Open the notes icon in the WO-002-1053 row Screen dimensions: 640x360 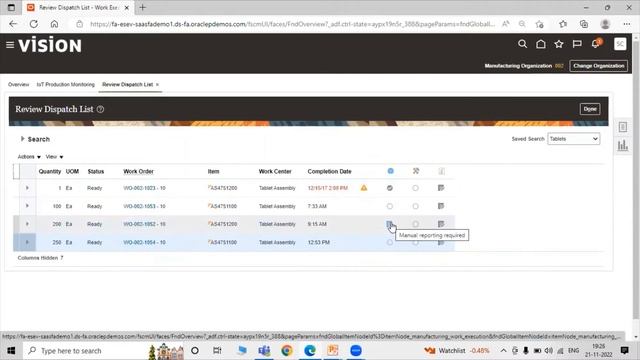[441, 206]
